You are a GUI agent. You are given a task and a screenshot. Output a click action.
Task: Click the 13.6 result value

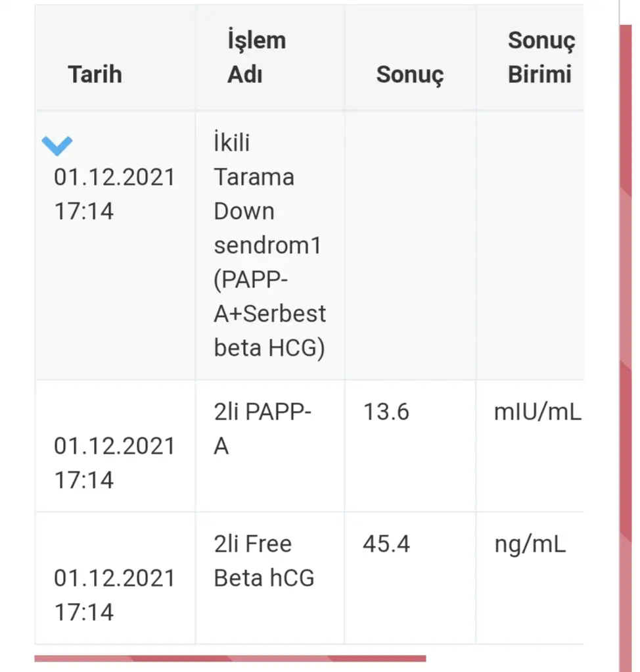(x=386, y=412)
